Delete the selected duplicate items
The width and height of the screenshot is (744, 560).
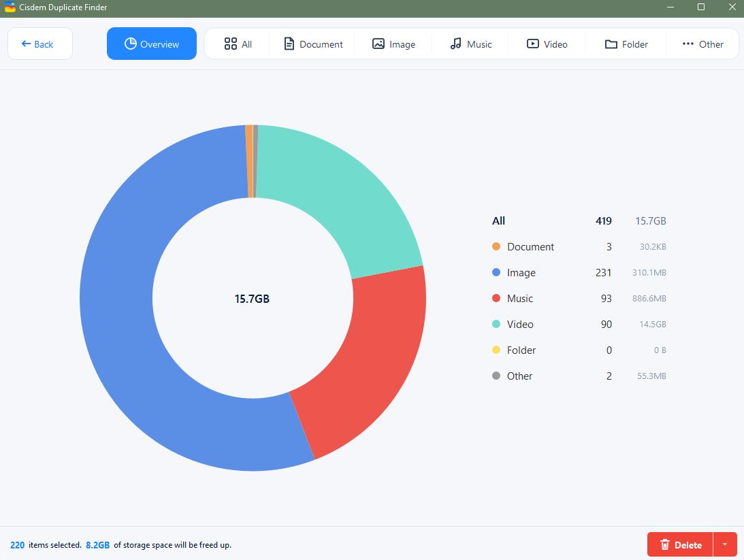coord(681,545)
